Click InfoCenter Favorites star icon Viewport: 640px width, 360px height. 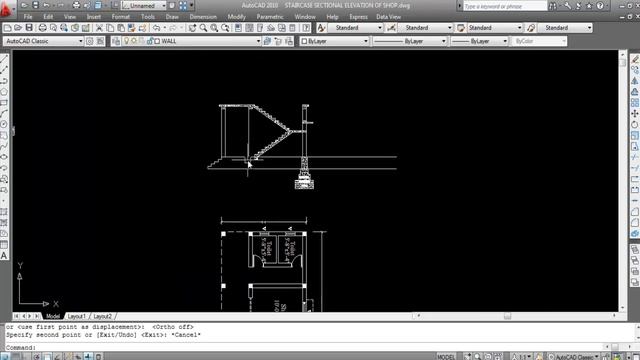589,6
